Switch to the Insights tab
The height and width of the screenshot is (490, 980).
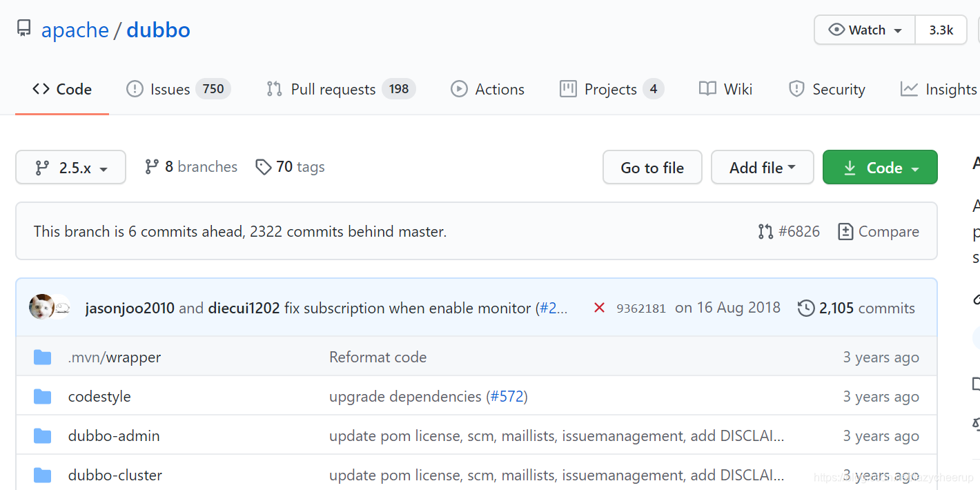tap(939, 89)
